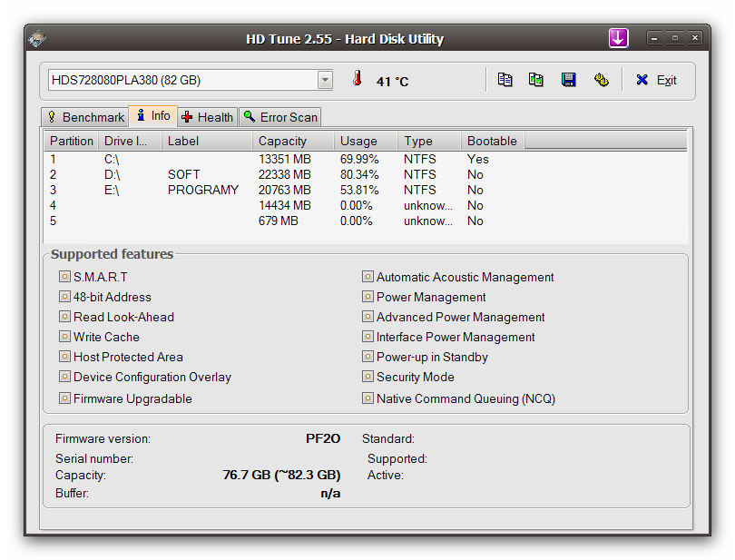Exit the HD Tune utility

tap(656, 80)
